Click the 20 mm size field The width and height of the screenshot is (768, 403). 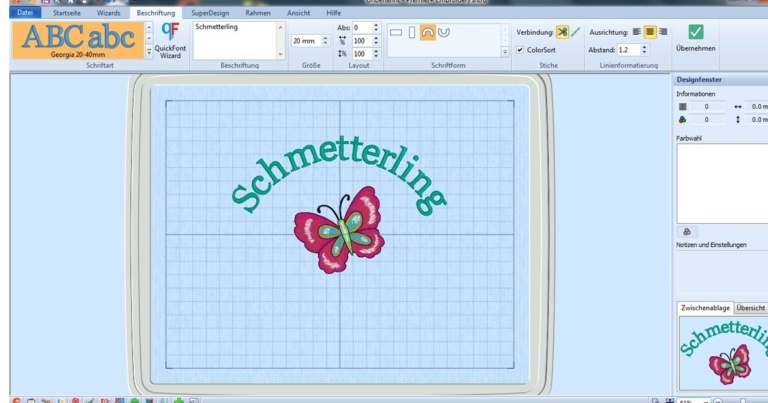(x=306, y=41)
